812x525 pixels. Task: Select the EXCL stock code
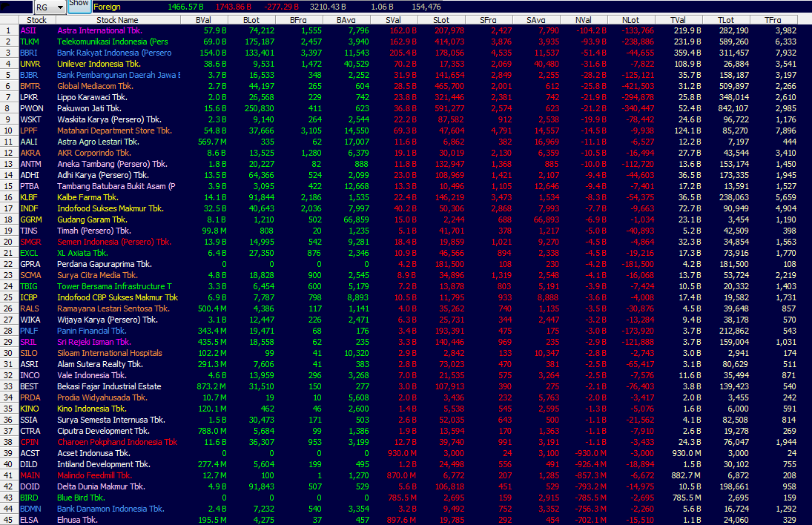pos(29,253)
